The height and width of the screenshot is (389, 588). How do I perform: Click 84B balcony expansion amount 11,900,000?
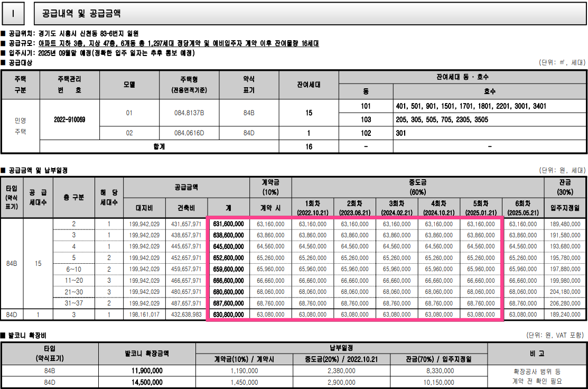147,371
